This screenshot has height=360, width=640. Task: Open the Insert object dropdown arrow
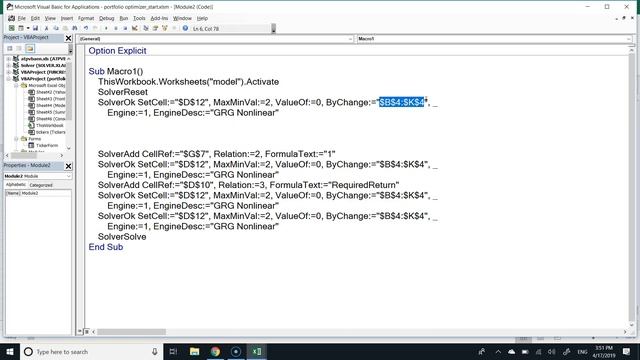pos(28,28)
